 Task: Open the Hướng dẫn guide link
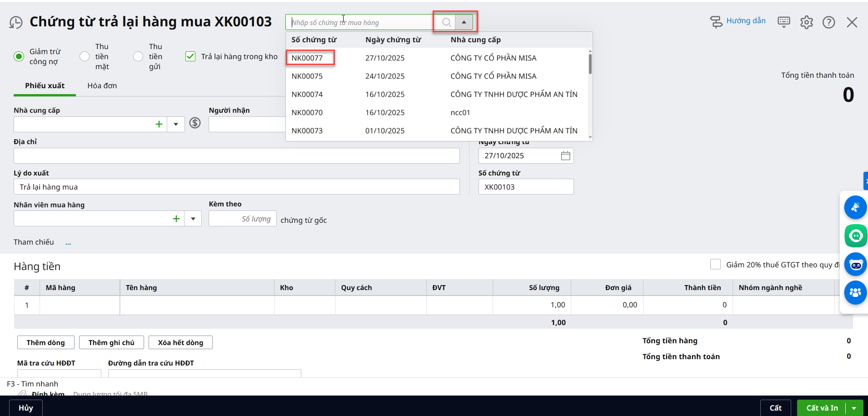pyautogui.click(x=745, y=21)
